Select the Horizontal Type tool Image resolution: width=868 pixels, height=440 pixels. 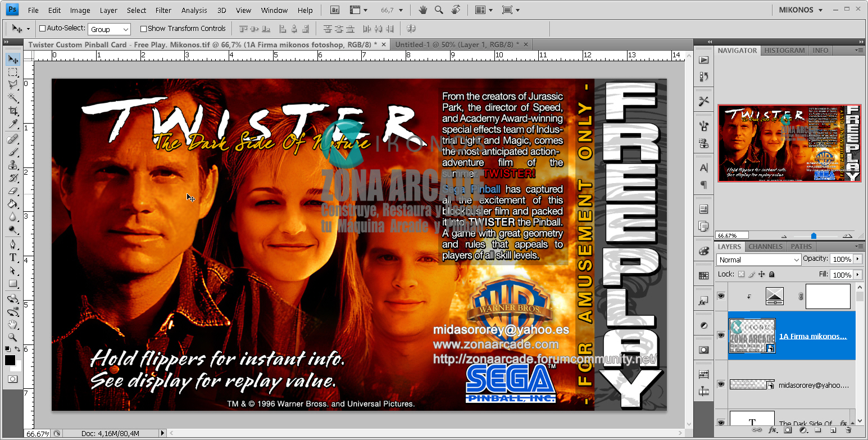(13, 257)
